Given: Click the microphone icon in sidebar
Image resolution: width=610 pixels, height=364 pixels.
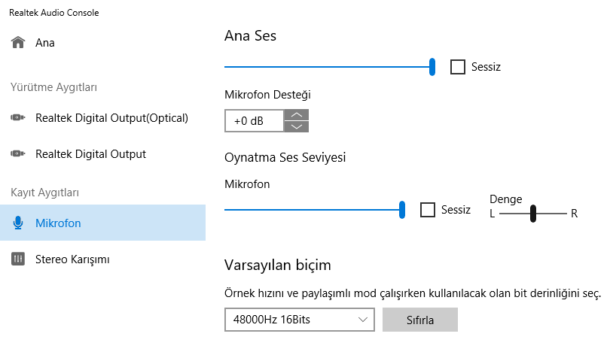Looking at the screenshot, I should (18, 223).
